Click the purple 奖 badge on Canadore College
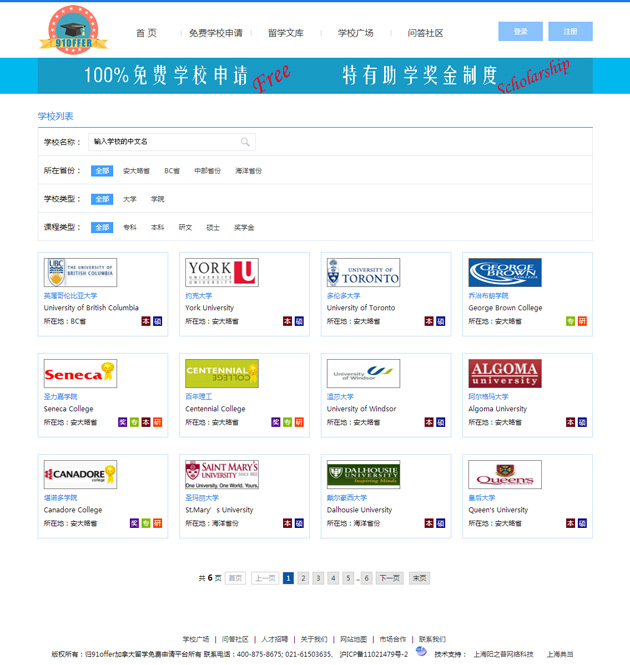The image size is (630, 665). [x=134, y=523]
